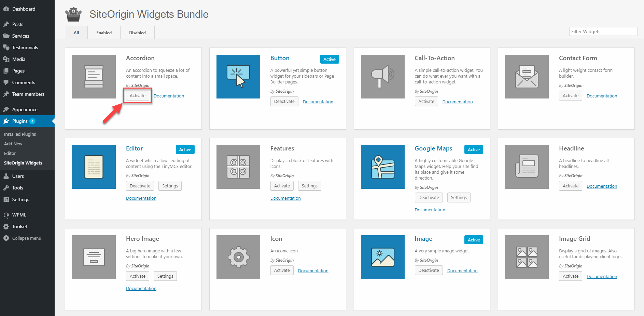
Task: Deactivate the Image widget
Action: coord(429,271)
